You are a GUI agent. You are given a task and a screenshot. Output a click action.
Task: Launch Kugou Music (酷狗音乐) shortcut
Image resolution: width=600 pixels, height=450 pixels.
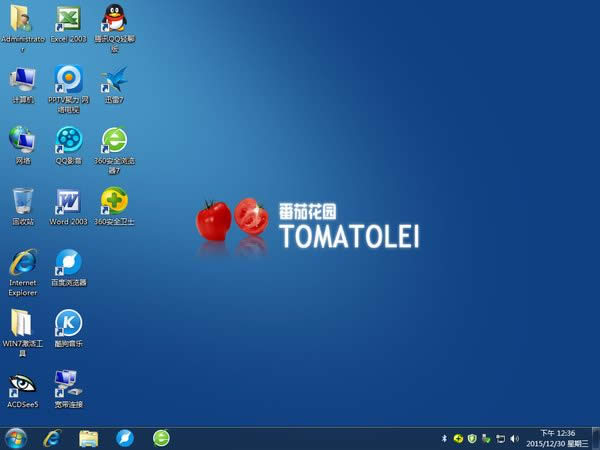click(x=68, y=323)
